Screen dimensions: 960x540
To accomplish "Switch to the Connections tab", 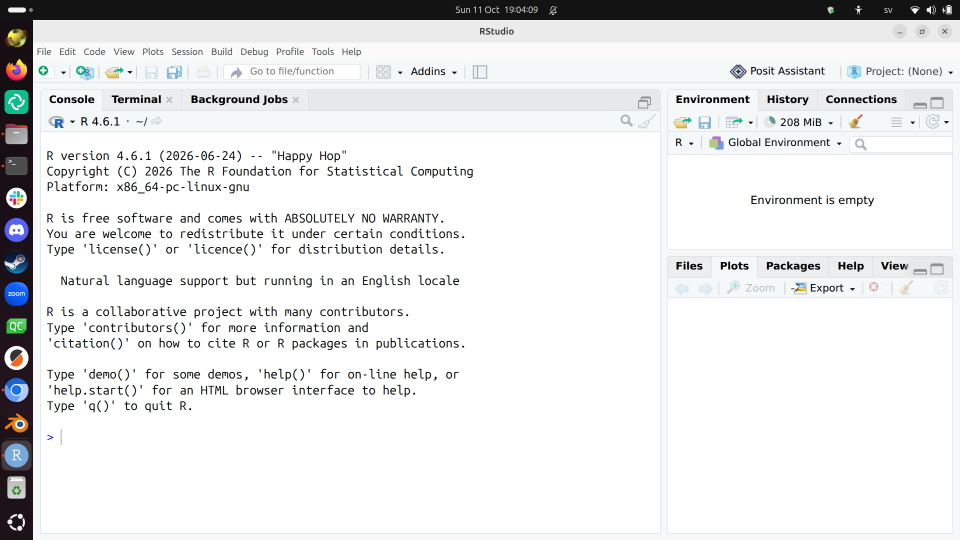I will point(861,99).
